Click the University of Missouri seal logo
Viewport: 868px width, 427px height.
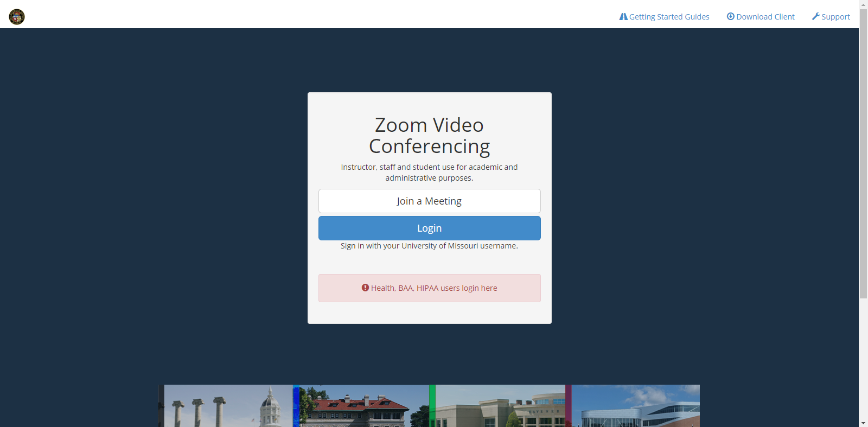pyautogui.click(x=17, y=17)
